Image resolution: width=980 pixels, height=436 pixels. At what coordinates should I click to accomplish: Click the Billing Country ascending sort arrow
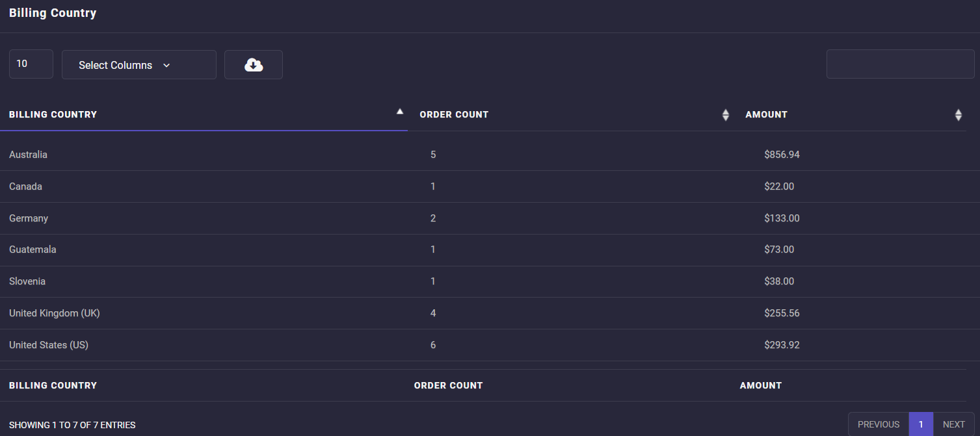coord(400,112)
